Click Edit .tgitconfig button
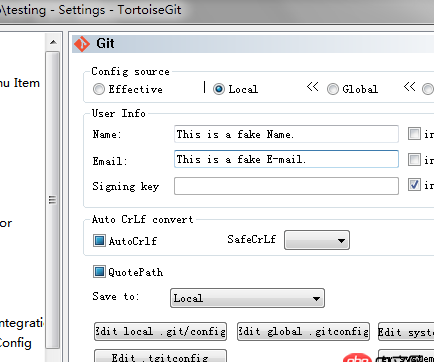Image resolution: width=434 pixels, height=362 pixels. pos(160,356)
